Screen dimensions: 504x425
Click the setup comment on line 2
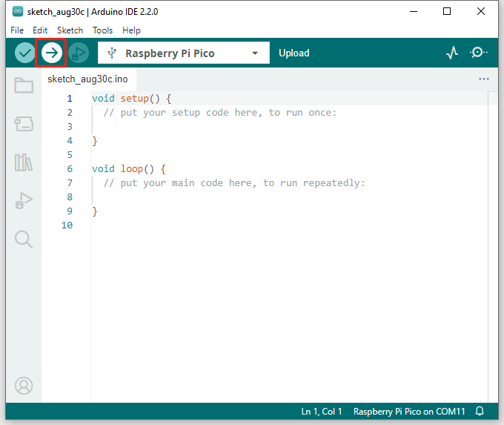220,113
